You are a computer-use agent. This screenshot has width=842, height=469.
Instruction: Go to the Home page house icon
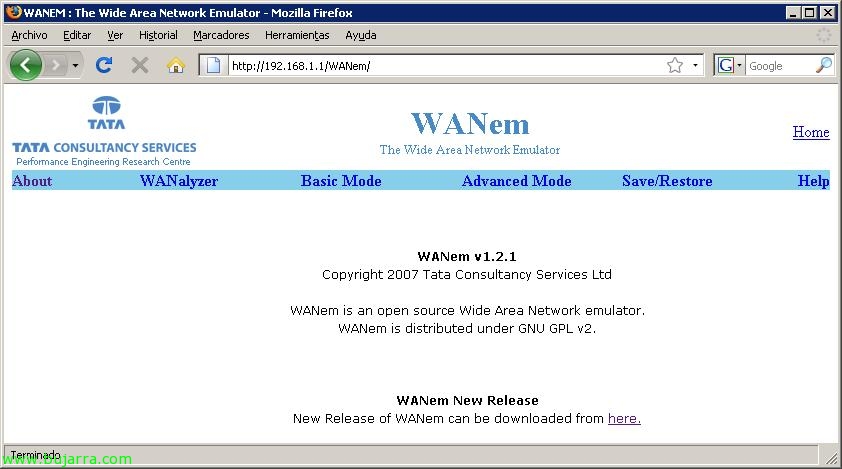click(x=176, y=66)
